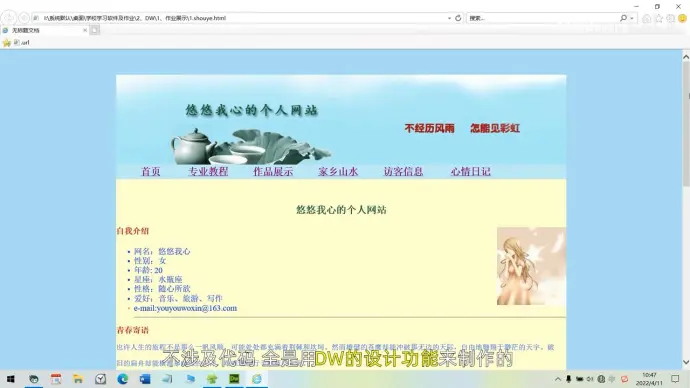Click the 性格:随心所欲 list item
The image size is (690, 388).
click(162, 289)
